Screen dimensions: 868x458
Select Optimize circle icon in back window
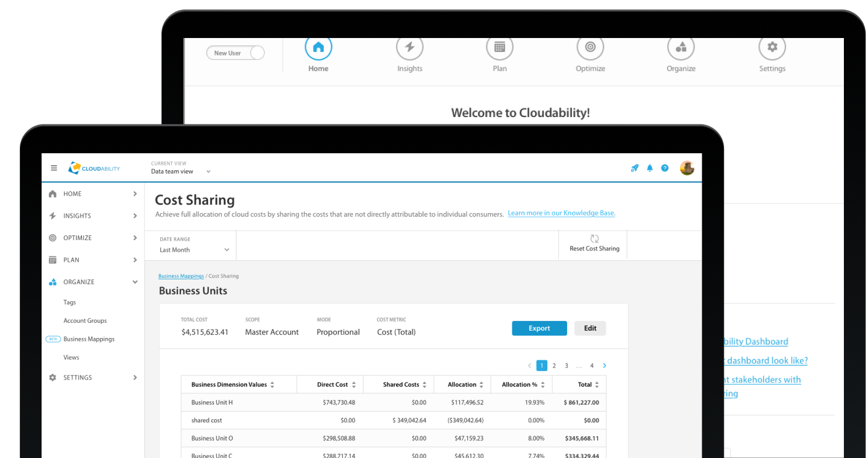pyautogui.click(x=591, y=47)
